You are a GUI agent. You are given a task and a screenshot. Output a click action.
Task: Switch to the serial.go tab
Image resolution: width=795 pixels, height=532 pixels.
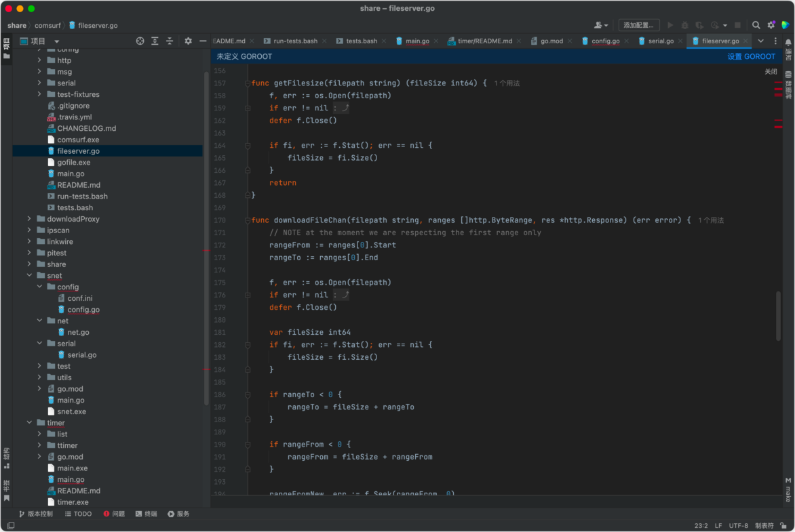[x=661, y=41]
